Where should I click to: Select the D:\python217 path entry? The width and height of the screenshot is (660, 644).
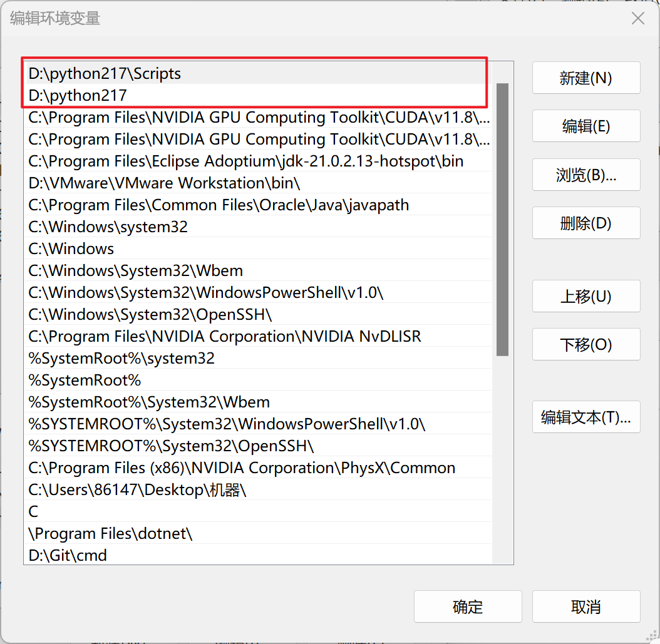tap(78, 96)
